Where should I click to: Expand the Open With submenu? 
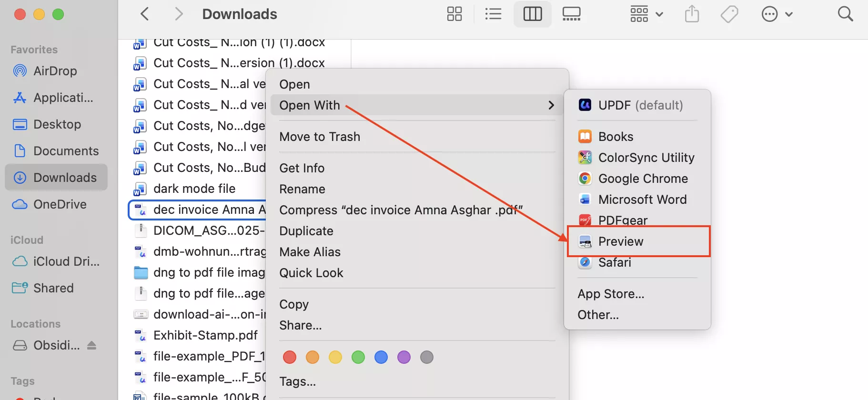pos(417,105)
